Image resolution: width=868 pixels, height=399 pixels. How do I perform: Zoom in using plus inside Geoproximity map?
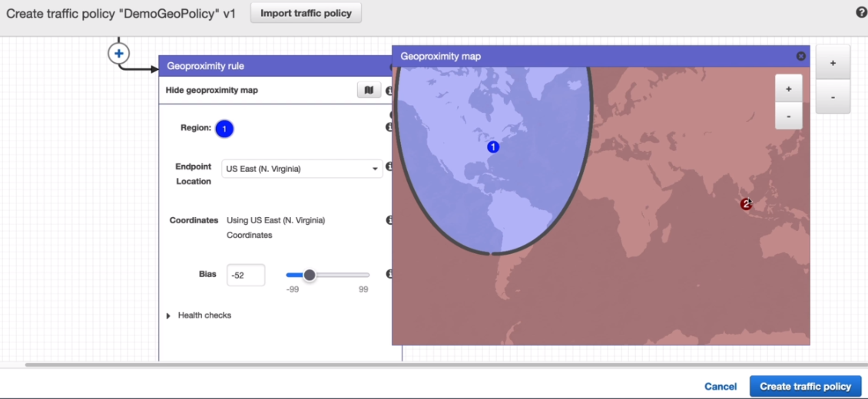[788, 88]
